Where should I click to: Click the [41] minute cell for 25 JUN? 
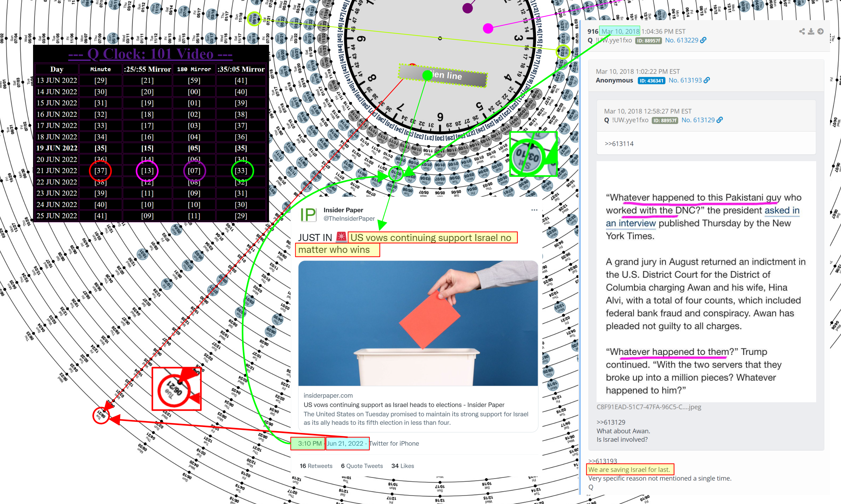click(x=101, y=216)
